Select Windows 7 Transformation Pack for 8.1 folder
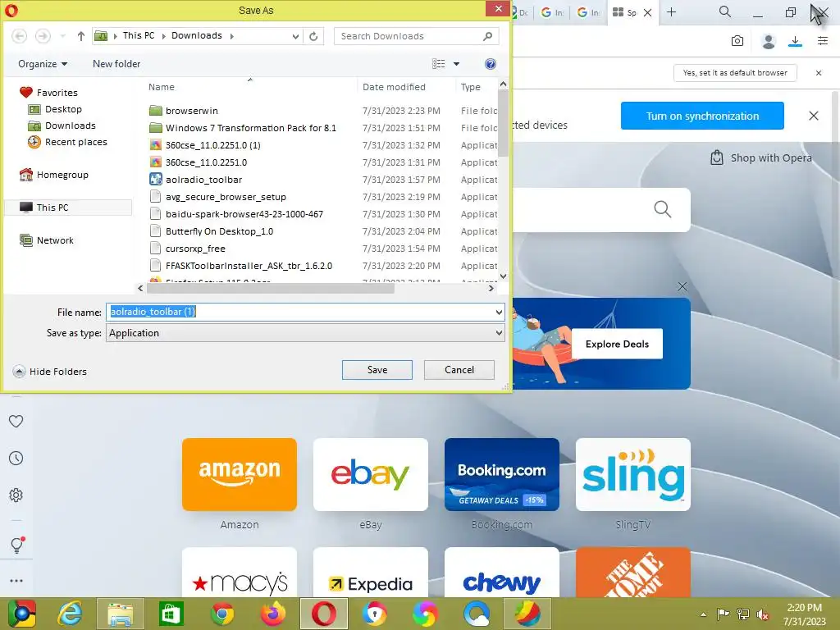The image size is (840, 630). pos(251,128)
